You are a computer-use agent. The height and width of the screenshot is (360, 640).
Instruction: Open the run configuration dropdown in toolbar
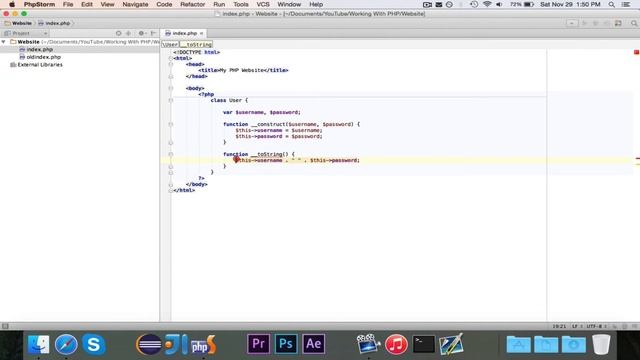pyautogui.click(x=572, y=23)
